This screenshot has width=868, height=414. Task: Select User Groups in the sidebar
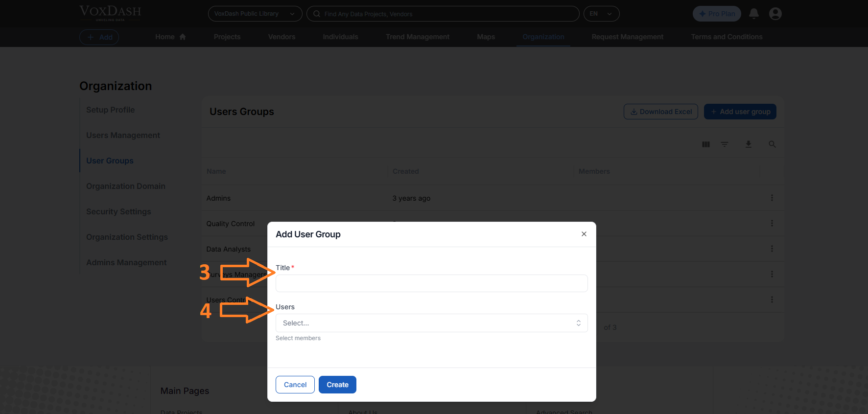[x=110, y=161]
